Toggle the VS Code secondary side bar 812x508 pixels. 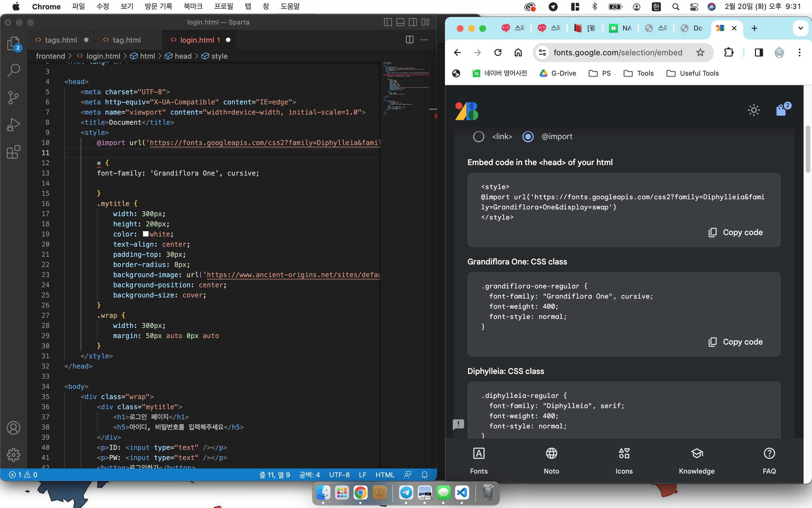413,22
